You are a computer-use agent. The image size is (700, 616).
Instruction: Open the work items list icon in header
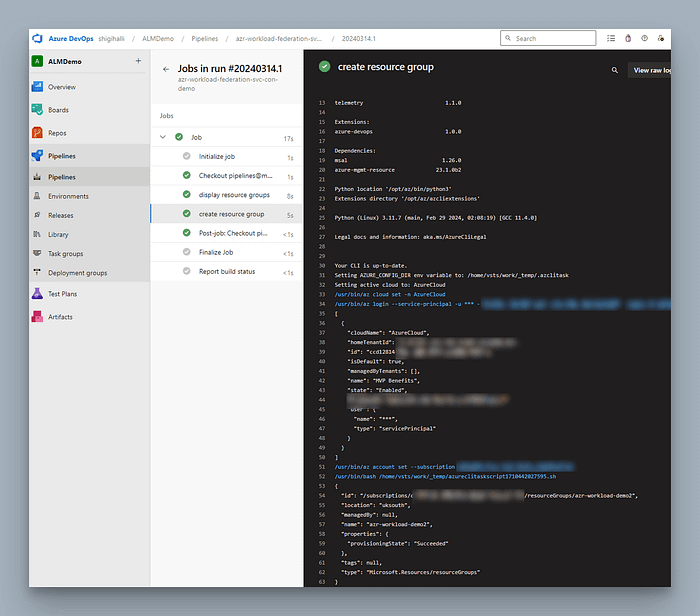611,38
